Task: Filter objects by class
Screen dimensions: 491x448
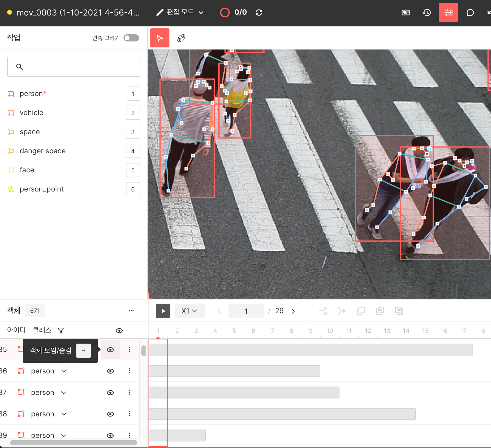Action: 61,330
